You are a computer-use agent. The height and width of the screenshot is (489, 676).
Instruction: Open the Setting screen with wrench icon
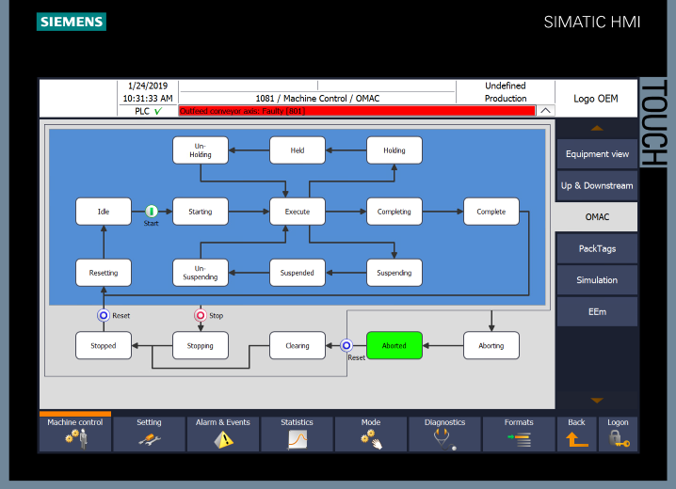pyautogui.click(x=149, y=433)
